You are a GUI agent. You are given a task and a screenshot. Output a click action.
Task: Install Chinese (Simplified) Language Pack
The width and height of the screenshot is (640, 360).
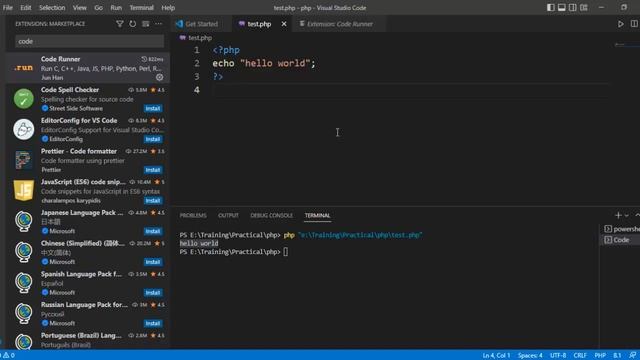pyautogui.click(x=153, y=262)
